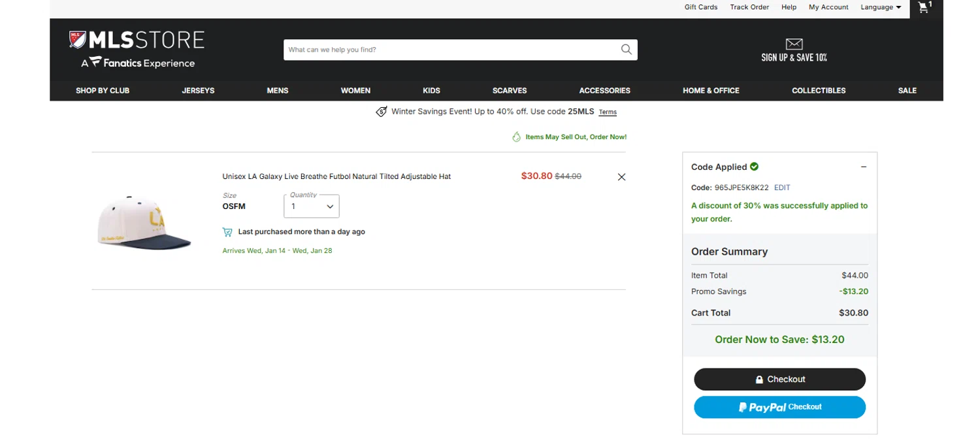980x439 pixels.
Task: Open the Shop By Club menu
Action: (x=103, y=91)
